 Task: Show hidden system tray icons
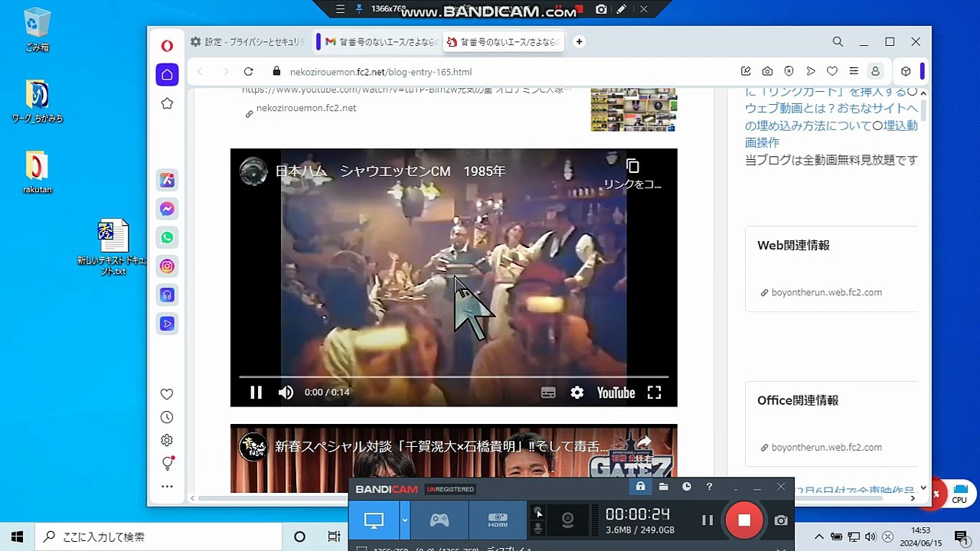pos(818,536)
